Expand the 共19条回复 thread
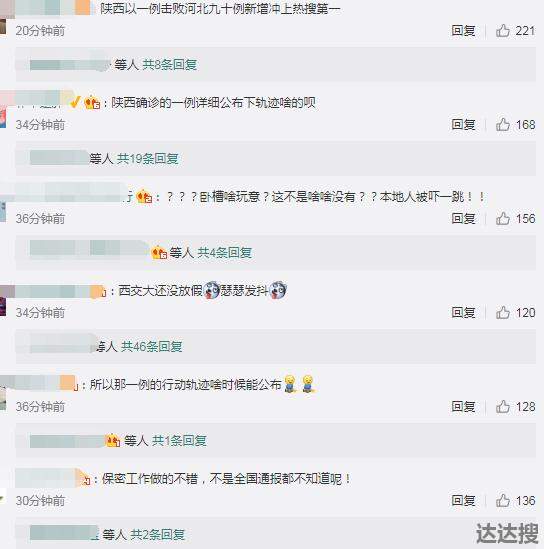The height and width of the screenshot is (549, 544). 148,159
